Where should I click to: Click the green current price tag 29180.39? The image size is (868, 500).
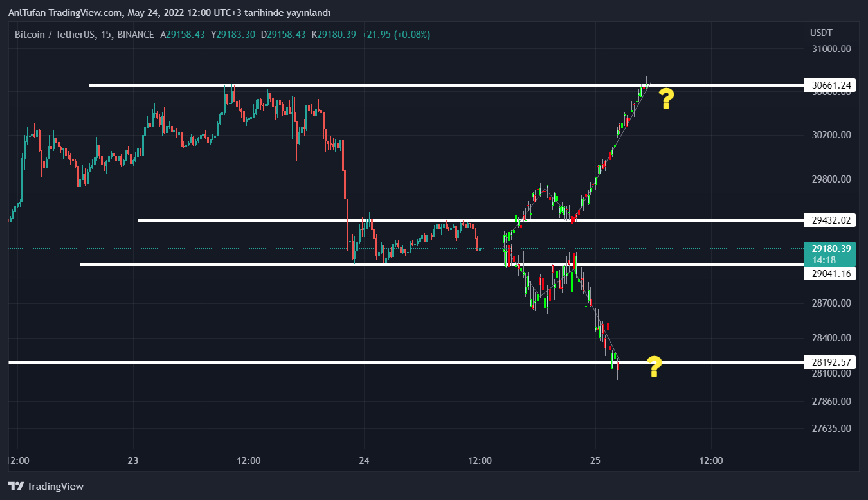click(829, 249)
